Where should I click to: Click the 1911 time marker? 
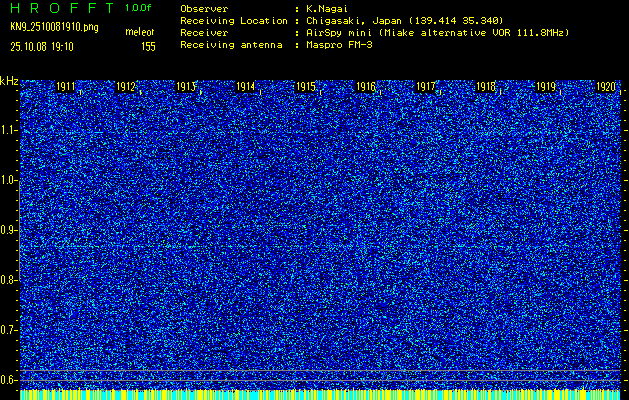[x=66, y=88]
